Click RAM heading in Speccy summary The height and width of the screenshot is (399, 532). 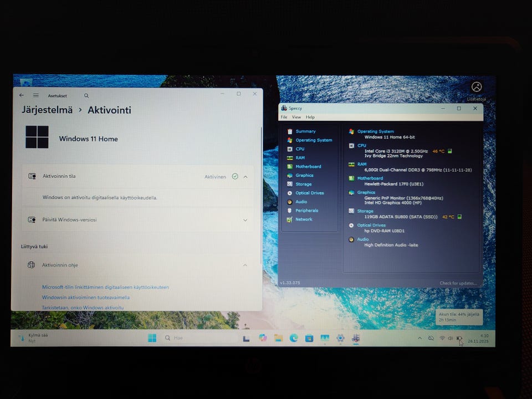(362, 164)
